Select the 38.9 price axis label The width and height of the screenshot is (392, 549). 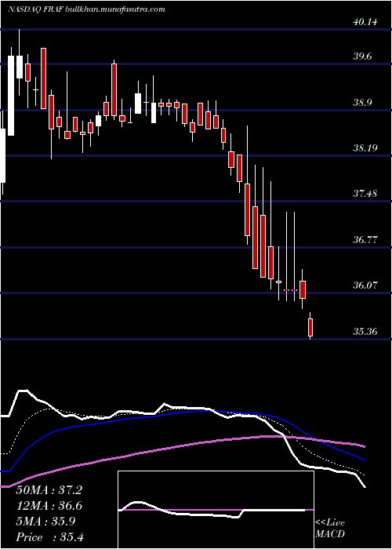[x=365, y=102]
